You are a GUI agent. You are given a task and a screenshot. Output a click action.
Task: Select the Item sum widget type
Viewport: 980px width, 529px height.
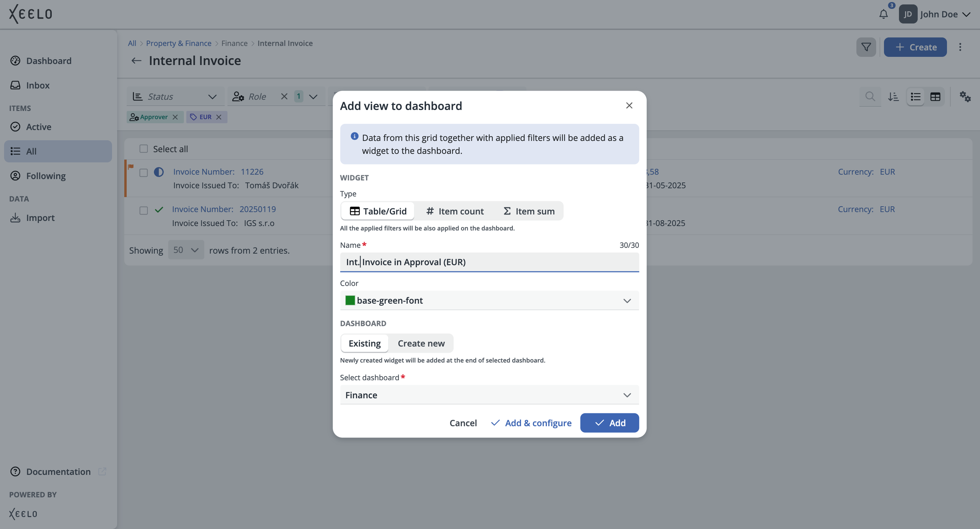point(528,211)
